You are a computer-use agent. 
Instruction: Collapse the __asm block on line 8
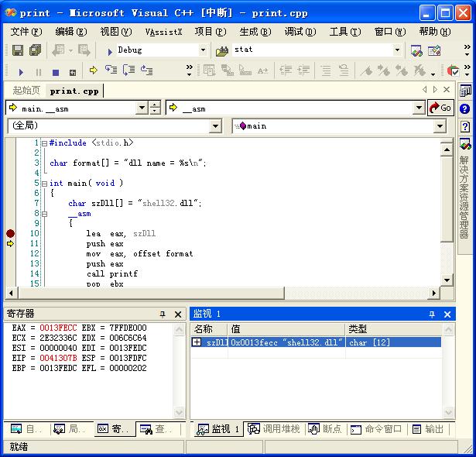tap(44, 215)
